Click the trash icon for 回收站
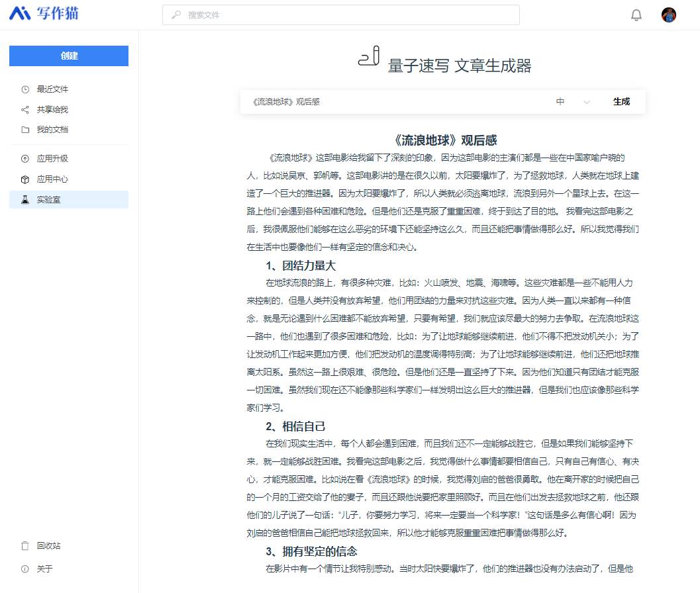 (25, 546)
